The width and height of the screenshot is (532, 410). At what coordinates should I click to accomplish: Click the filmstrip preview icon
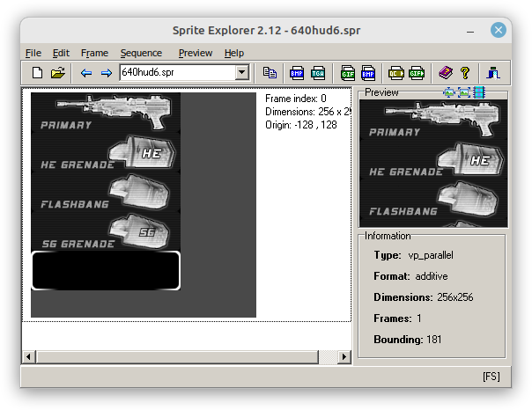[479, 92]
